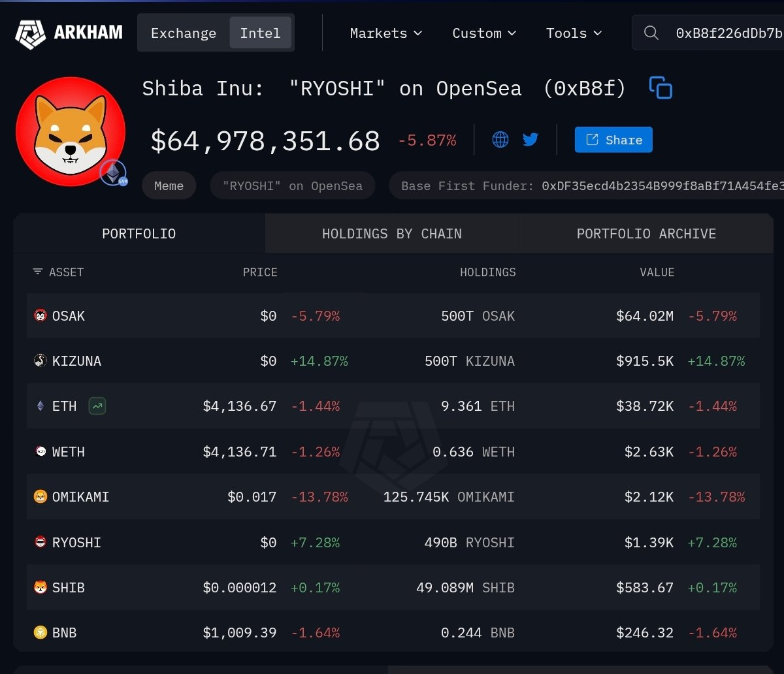
Task: Open the HOLDINGS BY CHAIN tab
Action: tap(392, 233)
